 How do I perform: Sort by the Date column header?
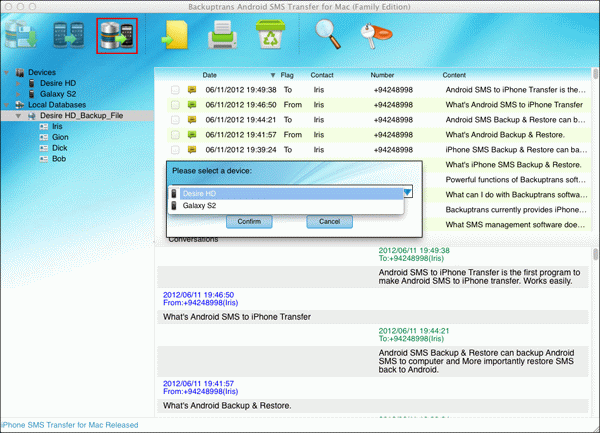(x=209, y=75)
